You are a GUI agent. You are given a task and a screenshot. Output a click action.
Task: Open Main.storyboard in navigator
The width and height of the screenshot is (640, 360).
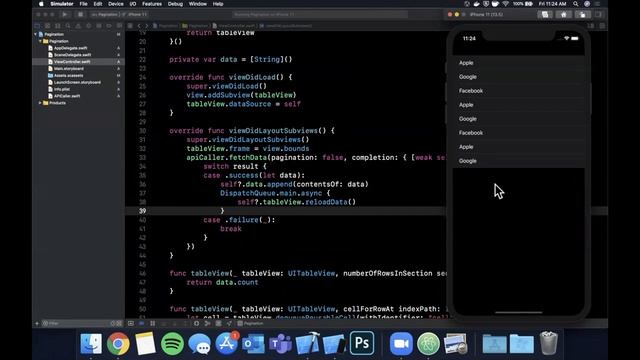pyautogui.click(x=68, y=69)
